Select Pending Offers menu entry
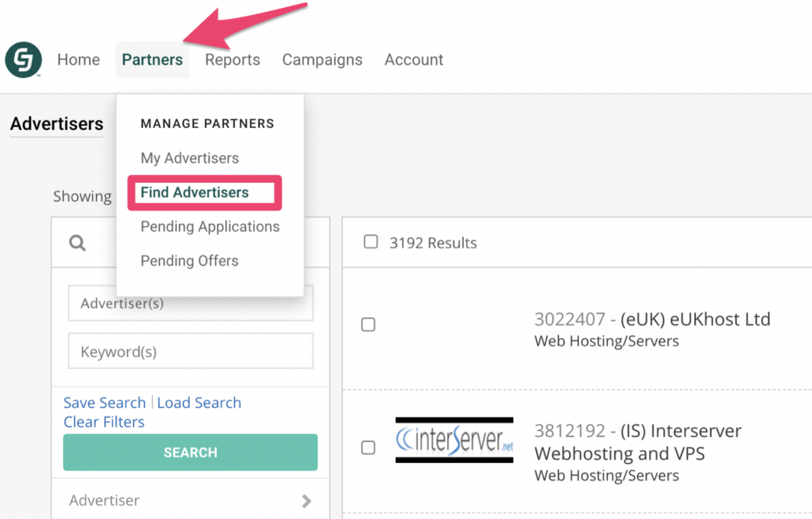This screenshot has height=519, width=812. [x=189, y=261]
